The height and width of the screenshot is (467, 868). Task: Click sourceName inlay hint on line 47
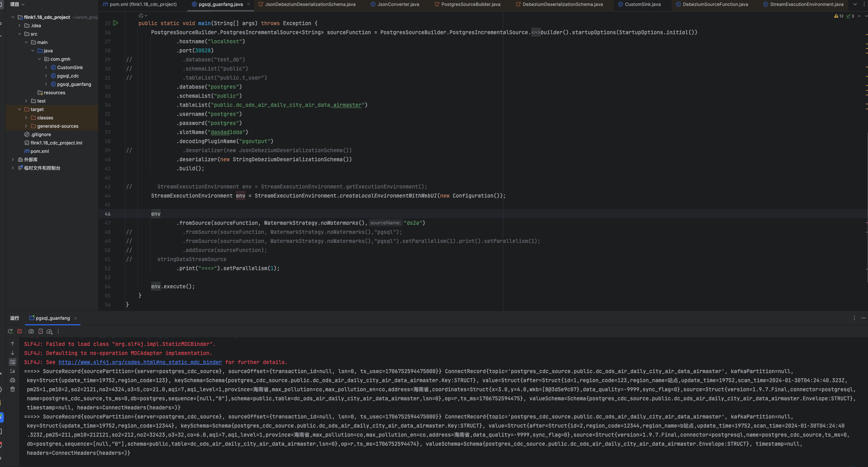tap(385, 223)
